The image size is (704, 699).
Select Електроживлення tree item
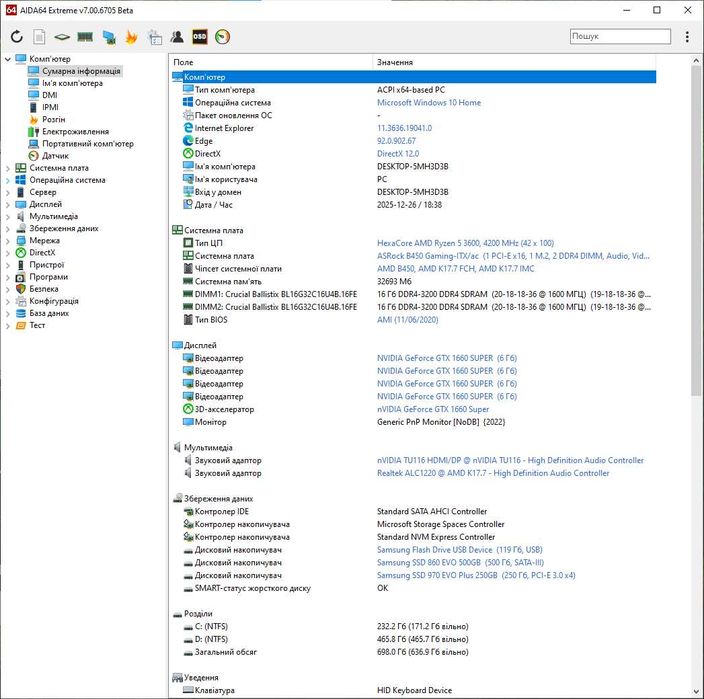coord(75,132)
